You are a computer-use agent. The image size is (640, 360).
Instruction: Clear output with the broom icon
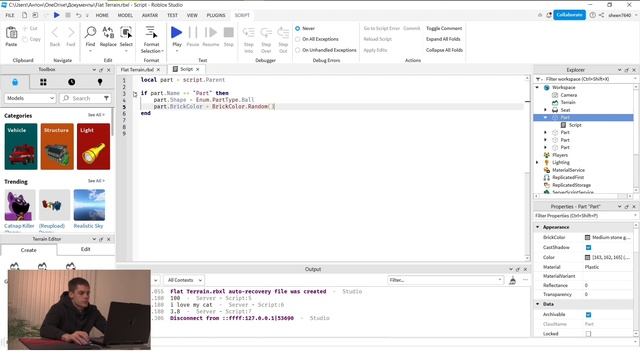tap(512, 280)
